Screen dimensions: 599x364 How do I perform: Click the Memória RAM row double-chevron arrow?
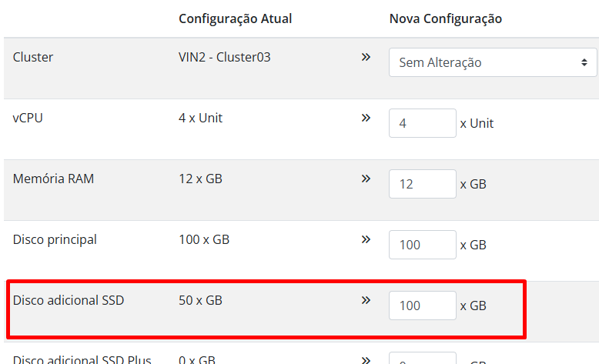[x=366, y=179]
